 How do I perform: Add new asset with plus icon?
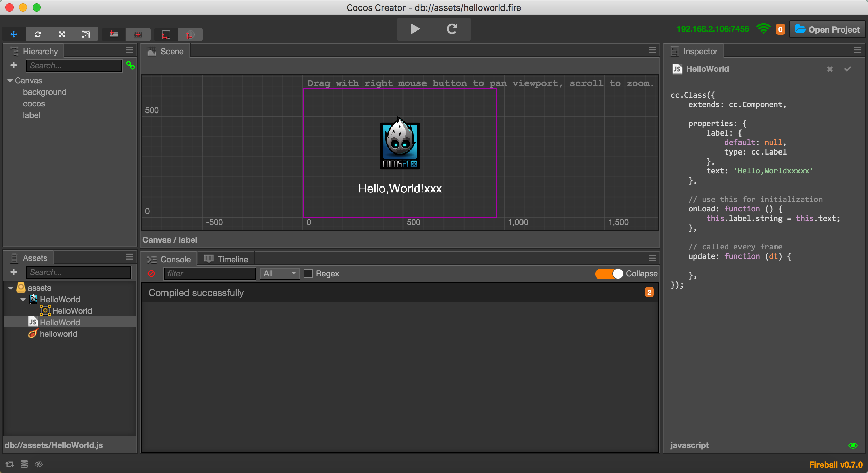pyautogui.click(x=14, y=272)
